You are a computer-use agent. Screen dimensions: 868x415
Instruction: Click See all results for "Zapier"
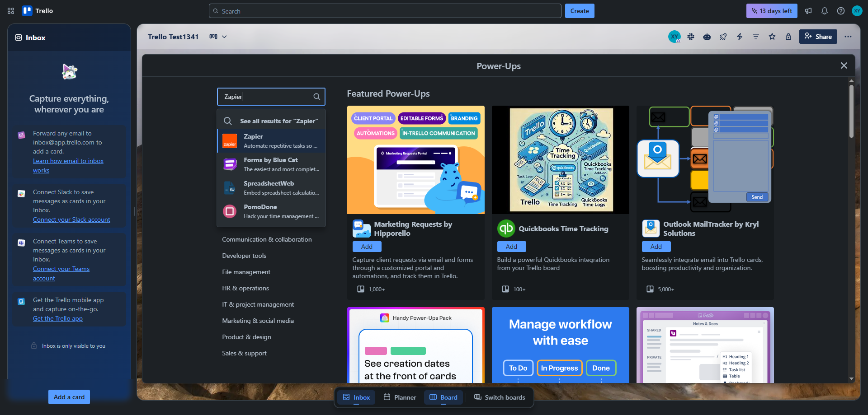coord(271,121)
